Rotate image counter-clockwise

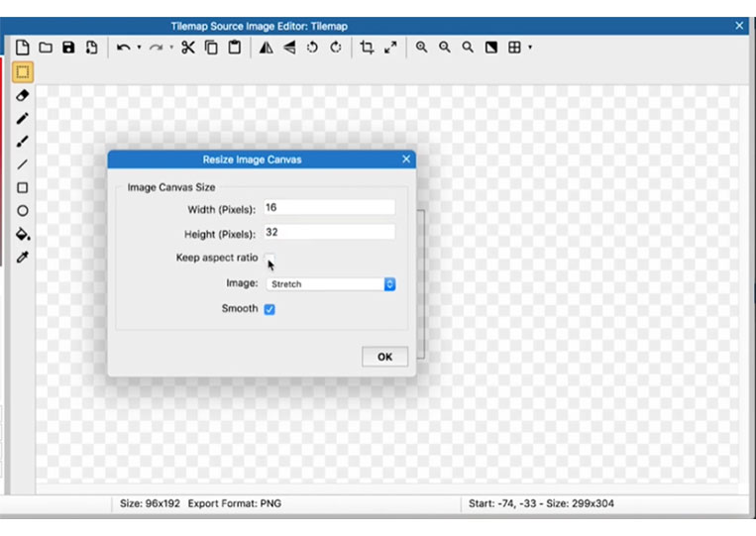pos(312,48)
